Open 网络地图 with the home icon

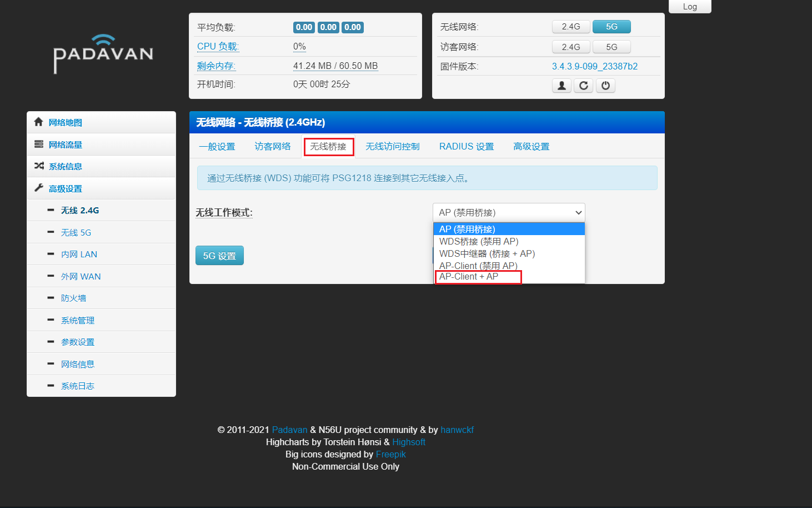point(65,123)
